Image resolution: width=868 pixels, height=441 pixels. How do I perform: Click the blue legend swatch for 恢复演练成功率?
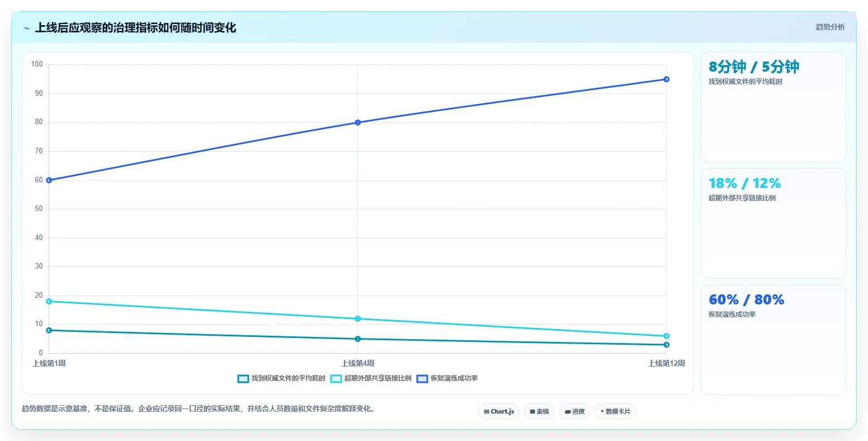pyautogui.click(x=422, y=379)
